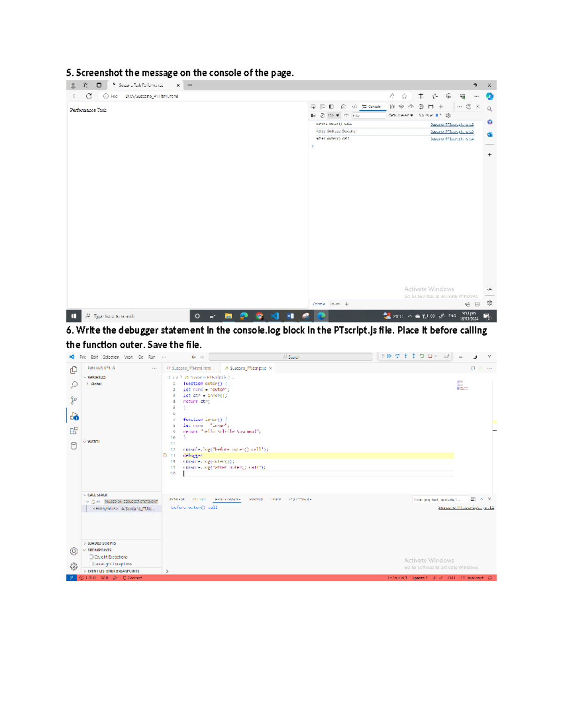Screen dimensions: 563x728
Task: Open VS Code Settings gear icon
Action: pyautogui.click(x=73, y=567)
